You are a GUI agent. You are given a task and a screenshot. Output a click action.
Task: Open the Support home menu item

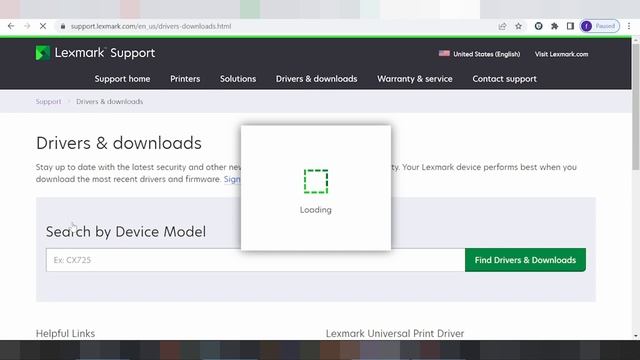[122, 79]
